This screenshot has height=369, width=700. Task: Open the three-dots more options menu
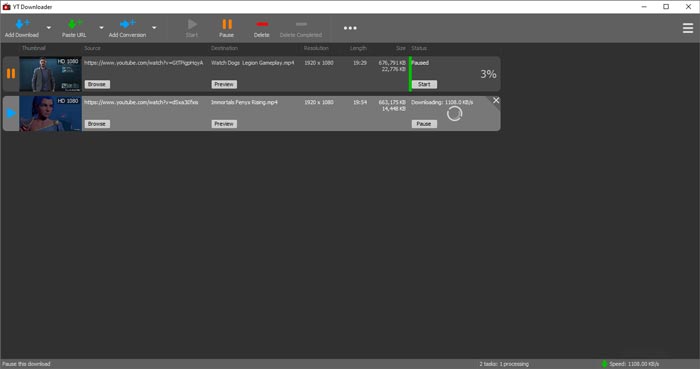click(x=350, y=28)
